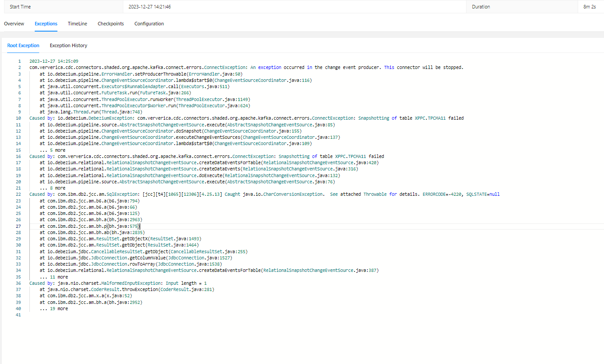Screen dimensions: 604x364
Task: Select the bh.java:2963 stack line
Action: (x=91, y=220)
